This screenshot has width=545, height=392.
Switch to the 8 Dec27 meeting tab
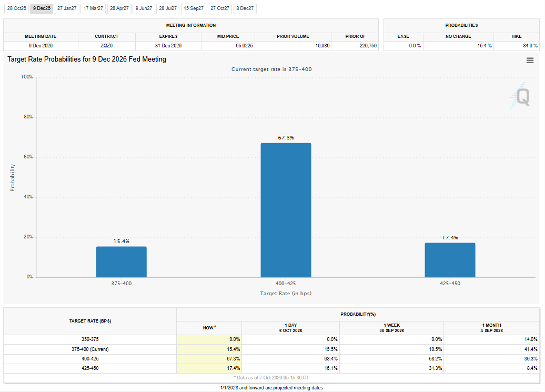pyautogui.click(x=245, y=8)
